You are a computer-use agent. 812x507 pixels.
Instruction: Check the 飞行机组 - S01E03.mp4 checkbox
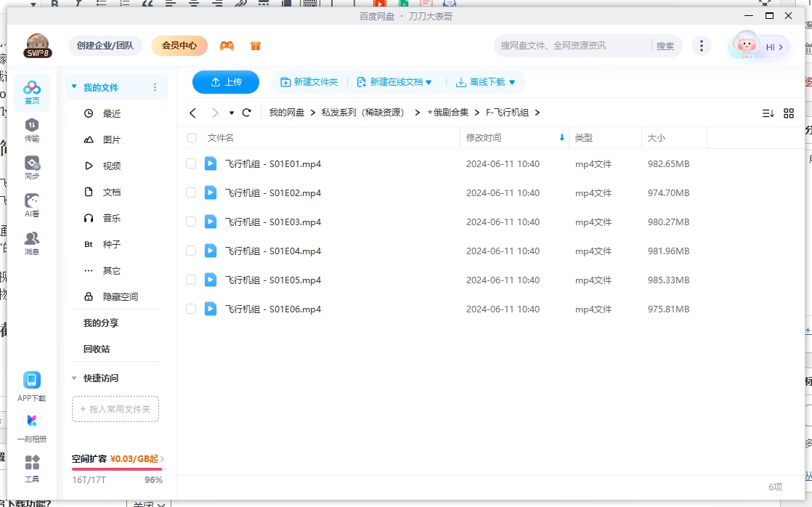[x=190, y=222]
